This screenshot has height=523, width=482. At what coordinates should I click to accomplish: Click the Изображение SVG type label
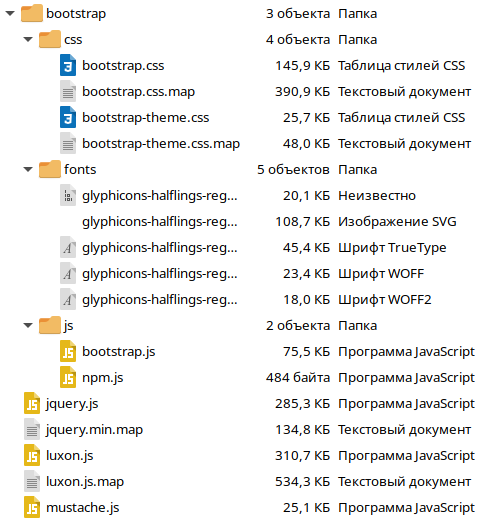point(397,222)
